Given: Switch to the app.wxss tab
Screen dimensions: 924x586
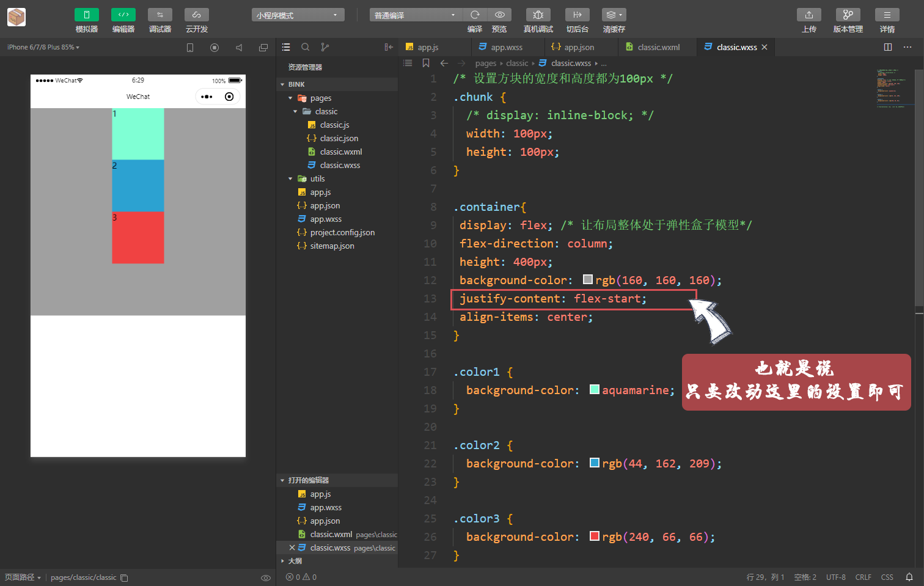Looking at the screenshot, I should click(508, 46).
